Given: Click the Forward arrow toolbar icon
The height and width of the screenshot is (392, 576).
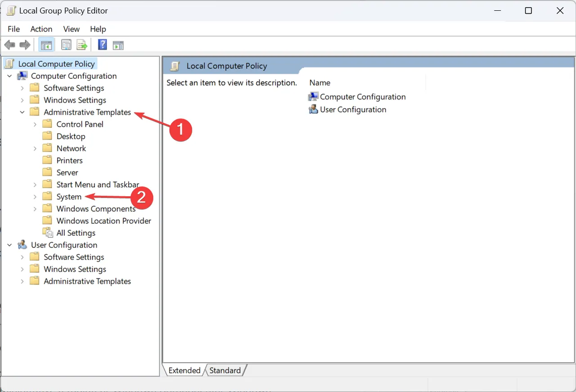Looking at the screenshot, I should tap(25, 45).
